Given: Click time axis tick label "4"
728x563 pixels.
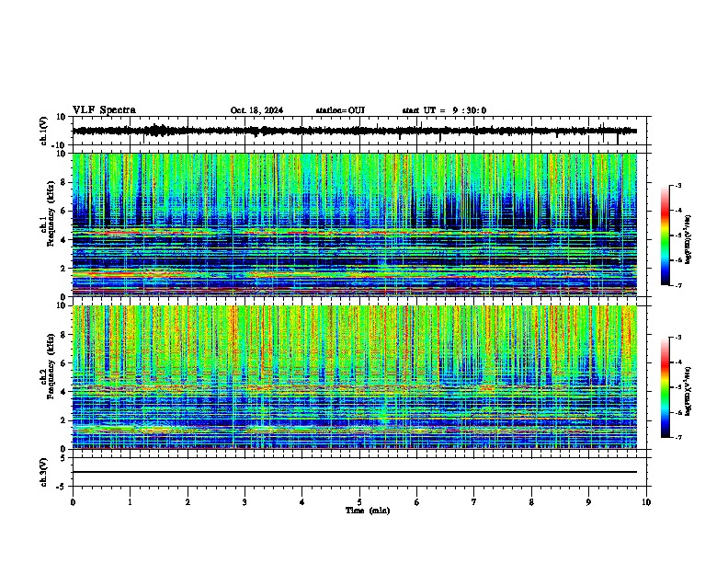Looking at the screenshot, I should pyautogui.click(x=302, y=502).
